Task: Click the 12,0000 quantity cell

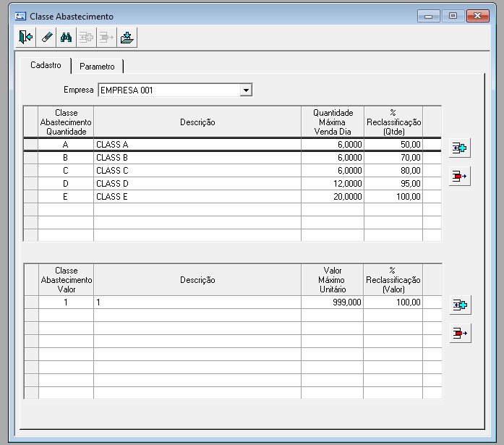Action: [333, 184]
